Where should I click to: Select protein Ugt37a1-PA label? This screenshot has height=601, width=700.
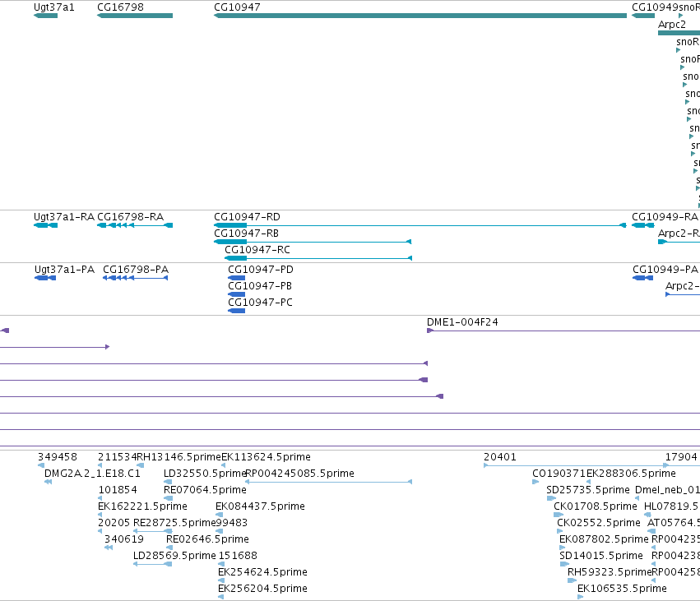click(64, 270)
